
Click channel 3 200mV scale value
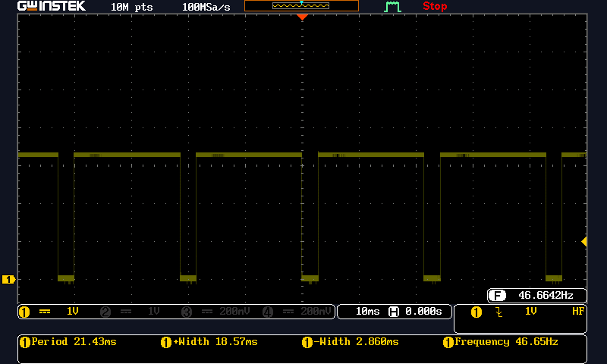pos(234,312)
